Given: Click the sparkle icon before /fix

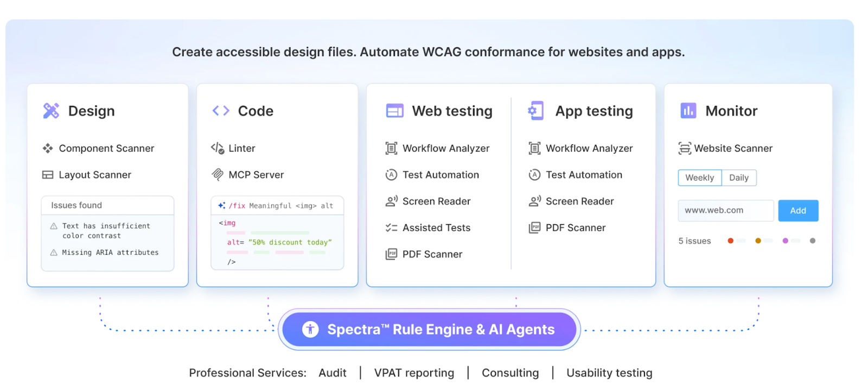Looking at the screenshot, I should coord(221,205).
